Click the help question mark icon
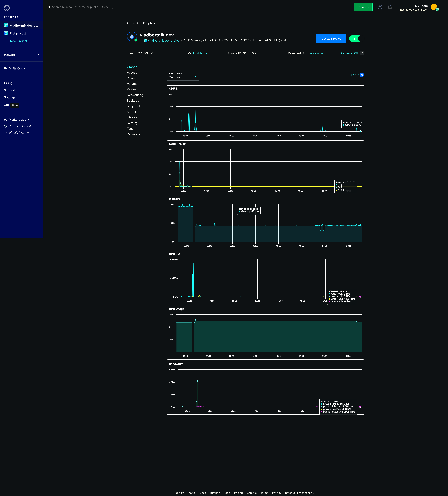This screenshot has height=496, width=448. tap(380, 7)
